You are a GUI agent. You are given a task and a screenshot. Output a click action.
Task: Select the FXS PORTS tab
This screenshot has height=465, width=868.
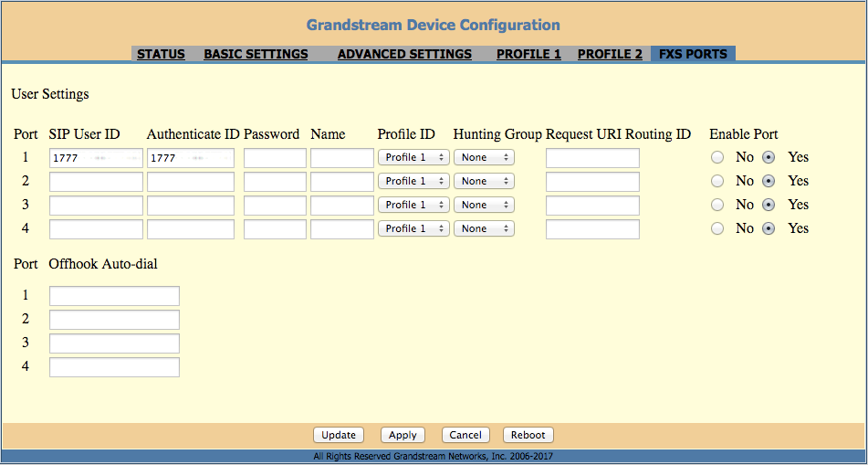pos(693,54)
